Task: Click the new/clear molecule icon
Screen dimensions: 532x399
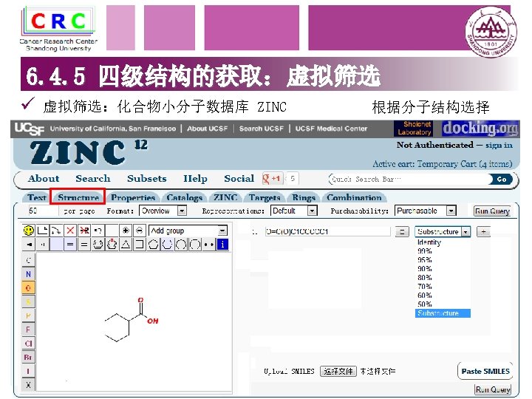Action: (42, 231)
